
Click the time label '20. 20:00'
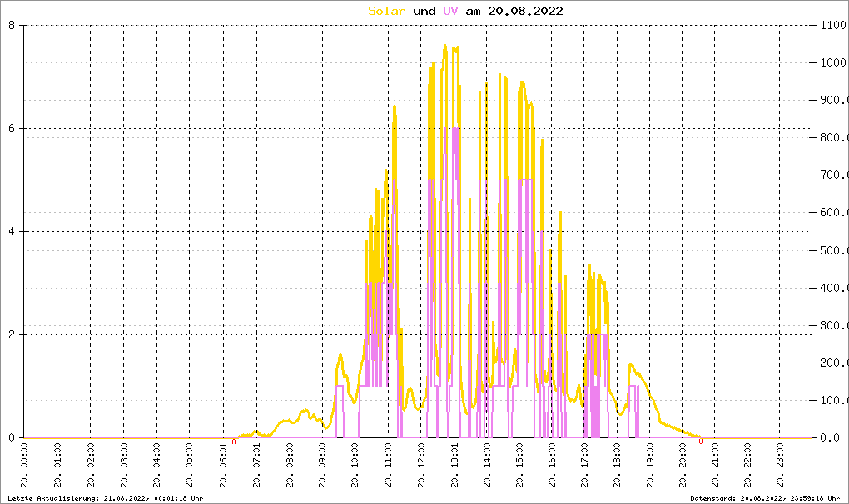click(683, 466)
